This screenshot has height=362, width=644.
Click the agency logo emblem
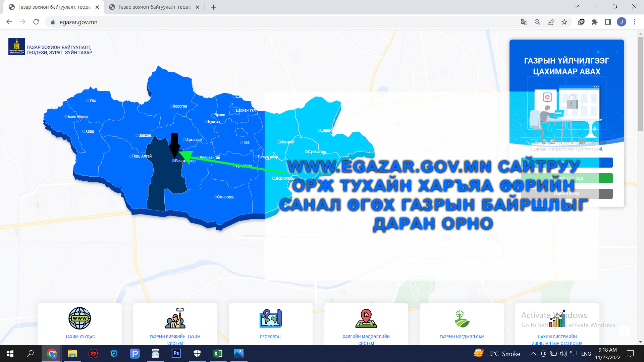point(17,47)
